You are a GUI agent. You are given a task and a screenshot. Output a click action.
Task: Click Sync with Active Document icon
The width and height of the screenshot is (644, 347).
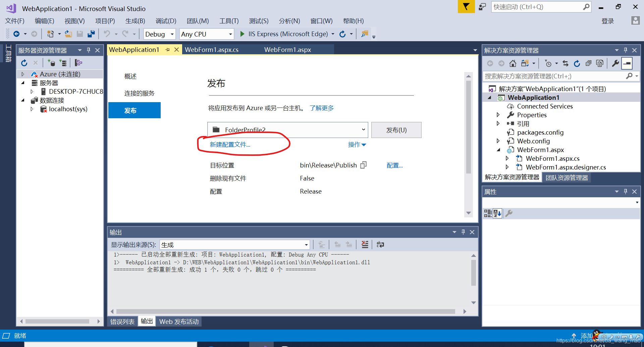[x=566, y=63]
